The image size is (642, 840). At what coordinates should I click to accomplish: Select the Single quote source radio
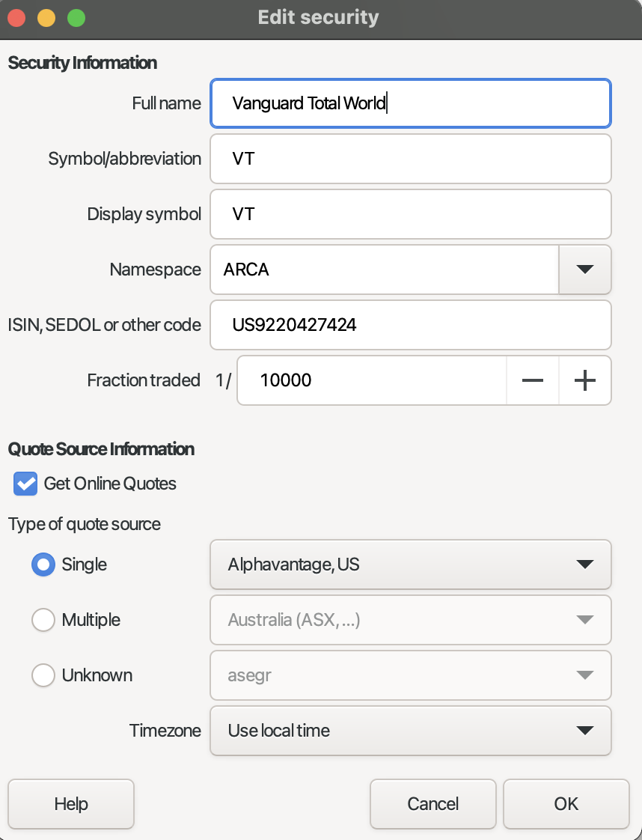[43, 564]
